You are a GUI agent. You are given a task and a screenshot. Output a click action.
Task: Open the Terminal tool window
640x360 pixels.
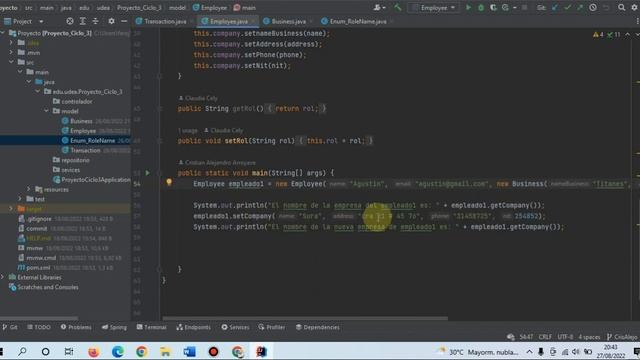tap(151, 327)
